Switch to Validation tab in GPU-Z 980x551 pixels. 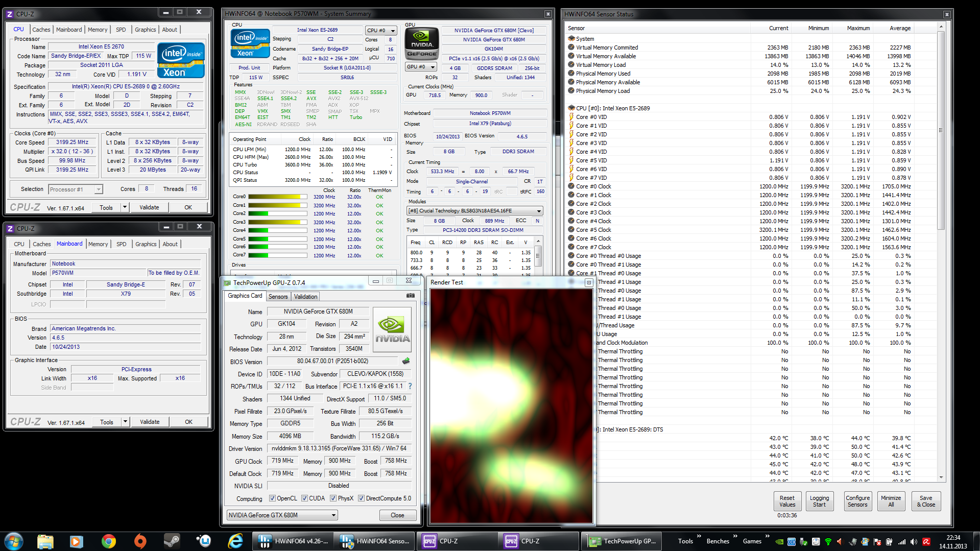click(x=306, y=297)
